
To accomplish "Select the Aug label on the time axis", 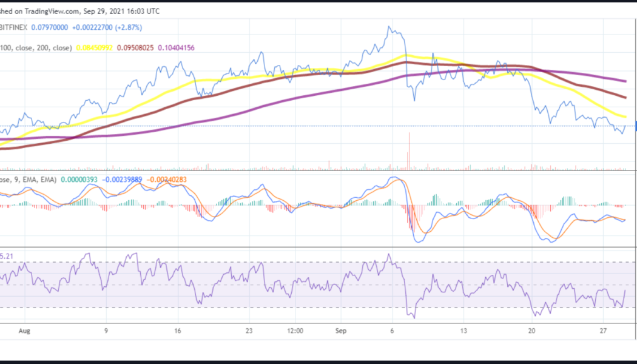I will 25,331.
